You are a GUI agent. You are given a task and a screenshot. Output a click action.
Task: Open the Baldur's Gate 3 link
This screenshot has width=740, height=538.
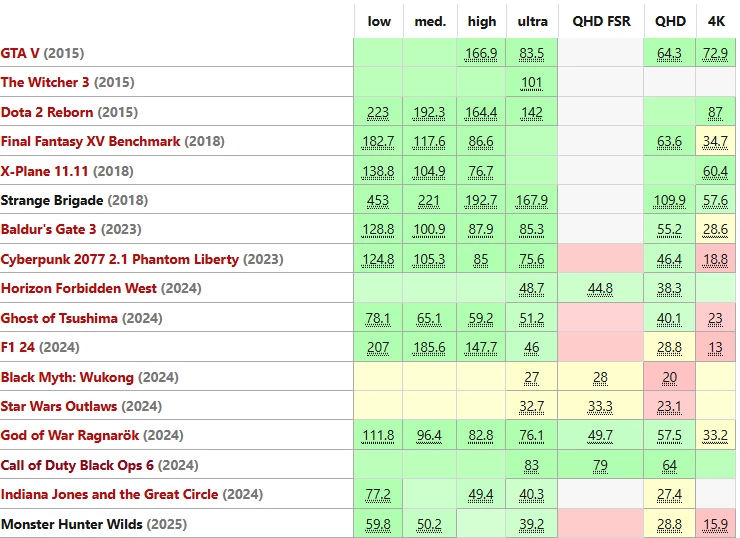click(48, 229)
